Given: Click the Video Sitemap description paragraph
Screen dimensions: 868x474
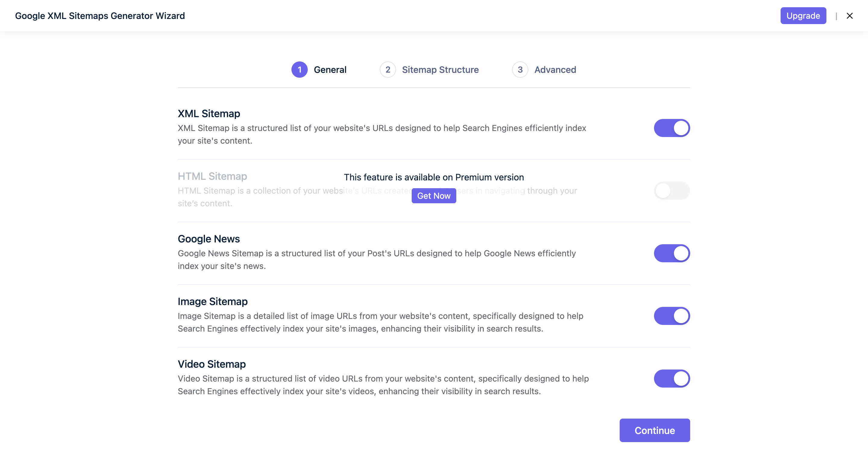Looking at the screenshot, I should (x=383, y=385).
